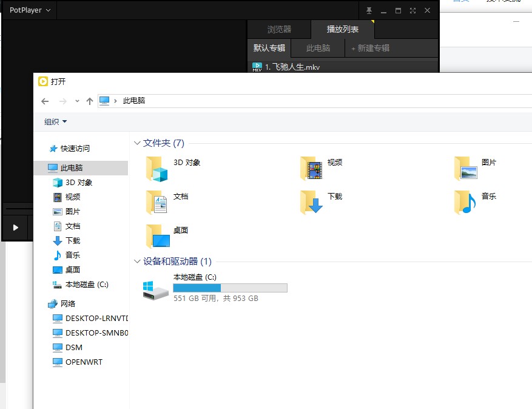Open the 组织 dropdown menu
Image resolution: width=532 pixels, height=409 pixels.
(56, 122)
